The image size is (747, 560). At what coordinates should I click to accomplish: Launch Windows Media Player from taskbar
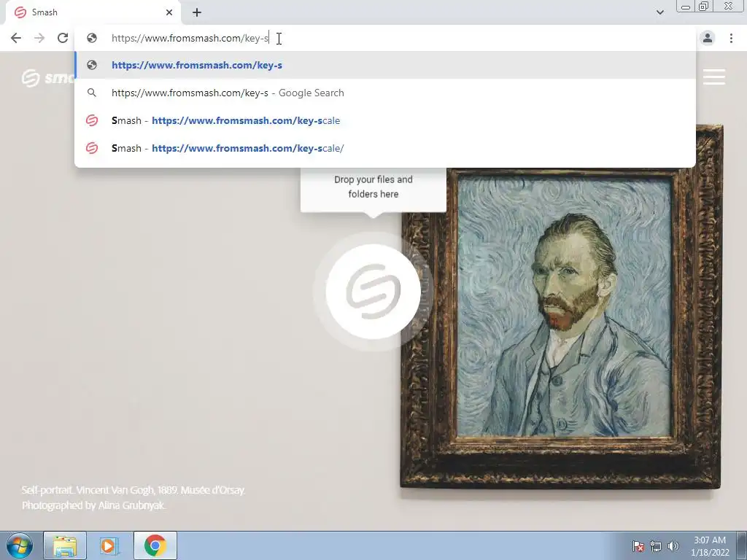click(109, 545)
